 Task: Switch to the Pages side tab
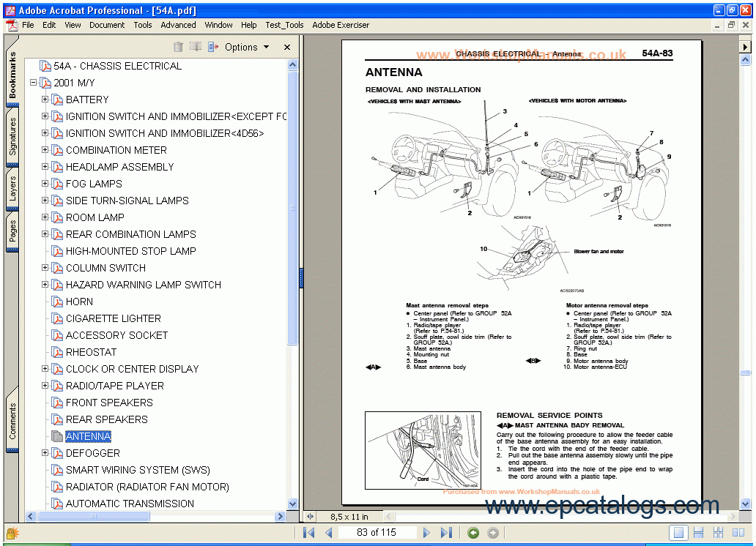click(12, 231)
